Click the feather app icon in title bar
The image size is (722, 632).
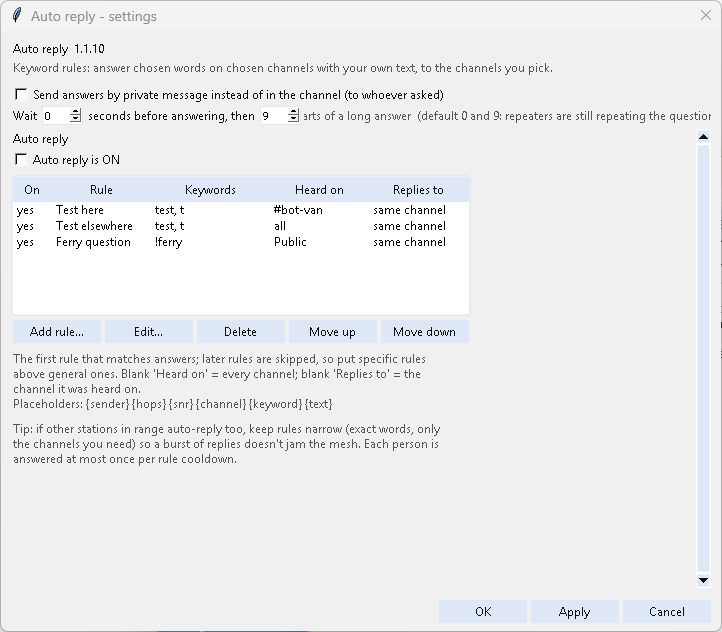[17, 15]
